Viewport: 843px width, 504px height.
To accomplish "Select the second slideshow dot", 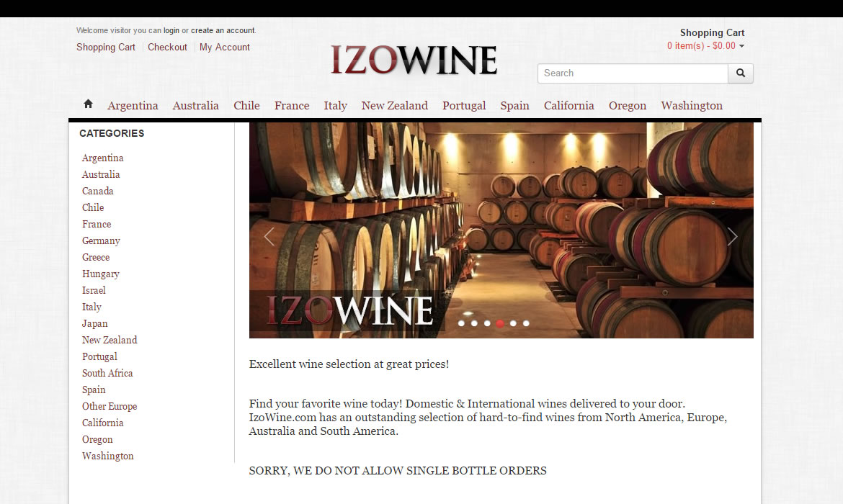I will [x=474, y=323].
